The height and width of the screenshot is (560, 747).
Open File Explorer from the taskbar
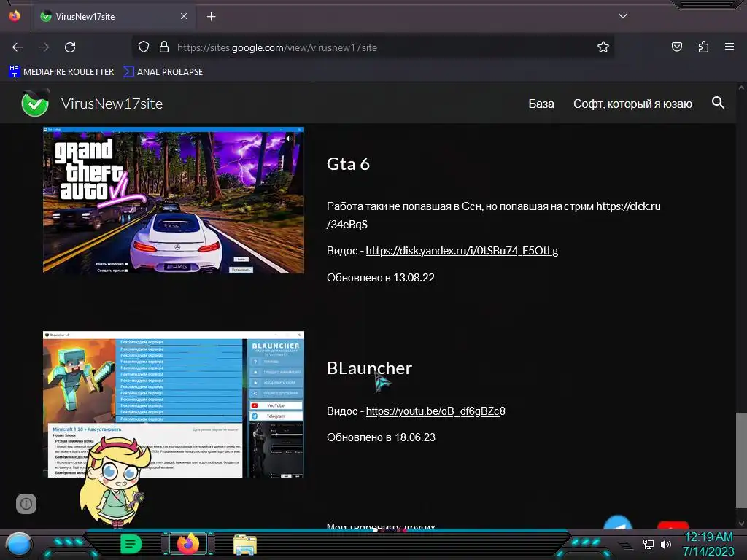point(245,545)
